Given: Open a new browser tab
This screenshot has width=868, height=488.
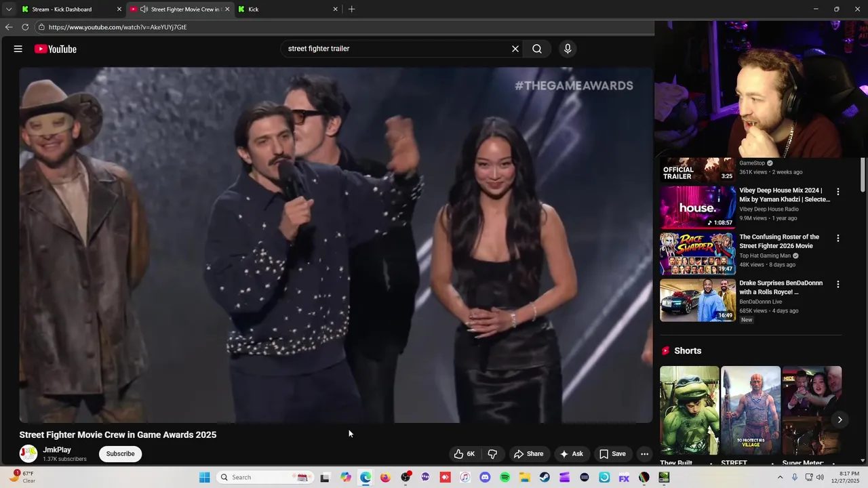Looking at the screenshot, I should pos(351,9).
